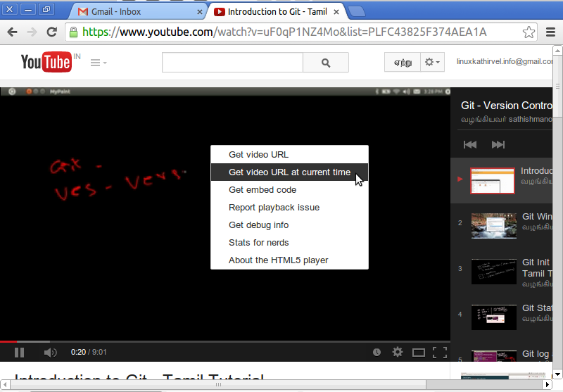This screenshot has height=392, width=563.
Task: Bookmark this page with the star icon
Action: tap(529, 32)
